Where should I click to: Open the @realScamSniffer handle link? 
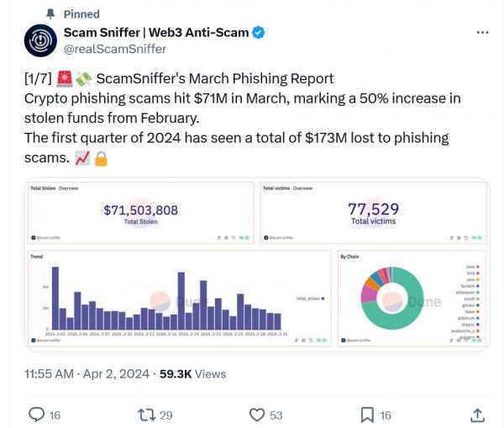pos(115,49)
